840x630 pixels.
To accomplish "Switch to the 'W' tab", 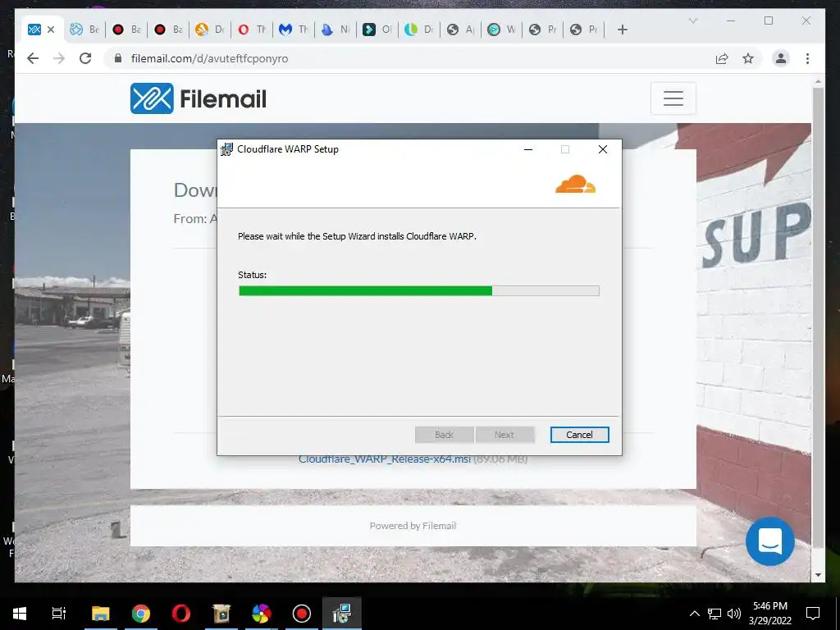I will tap(502, 30).
